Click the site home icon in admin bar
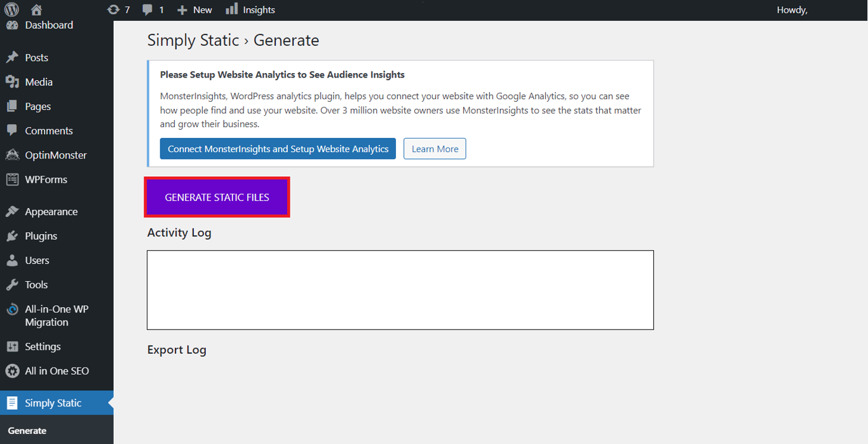Image resolution: width=868 pixels, height=444 pixels. click(36, 9)
